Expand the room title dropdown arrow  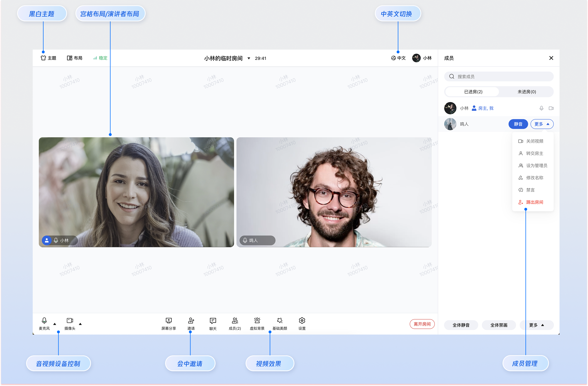(x=248, y=58)
